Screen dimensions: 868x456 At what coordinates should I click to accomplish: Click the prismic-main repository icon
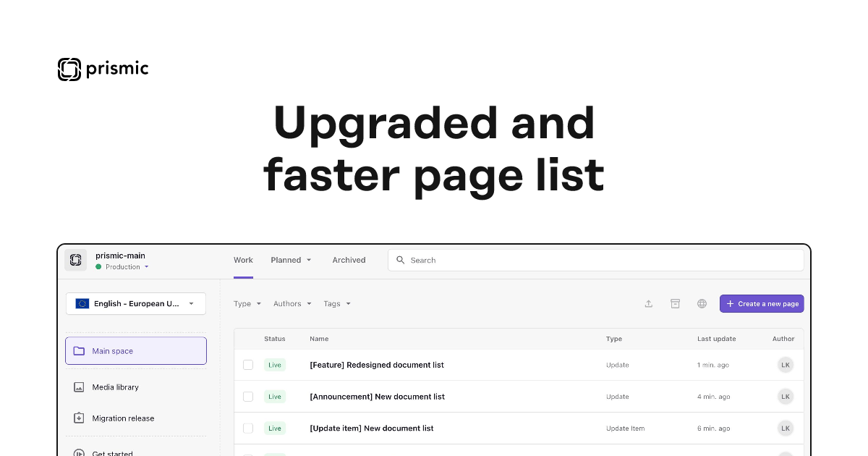(75, 260)
